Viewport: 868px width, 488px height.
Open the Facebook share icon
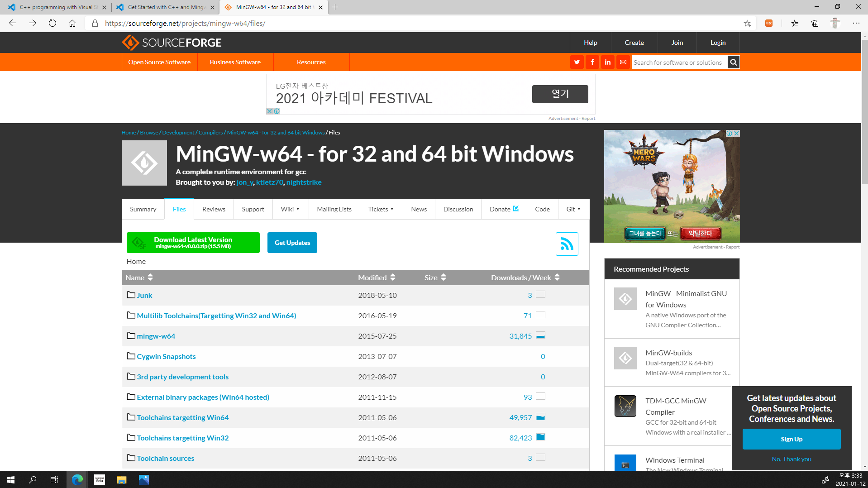[x=592, y=62]
